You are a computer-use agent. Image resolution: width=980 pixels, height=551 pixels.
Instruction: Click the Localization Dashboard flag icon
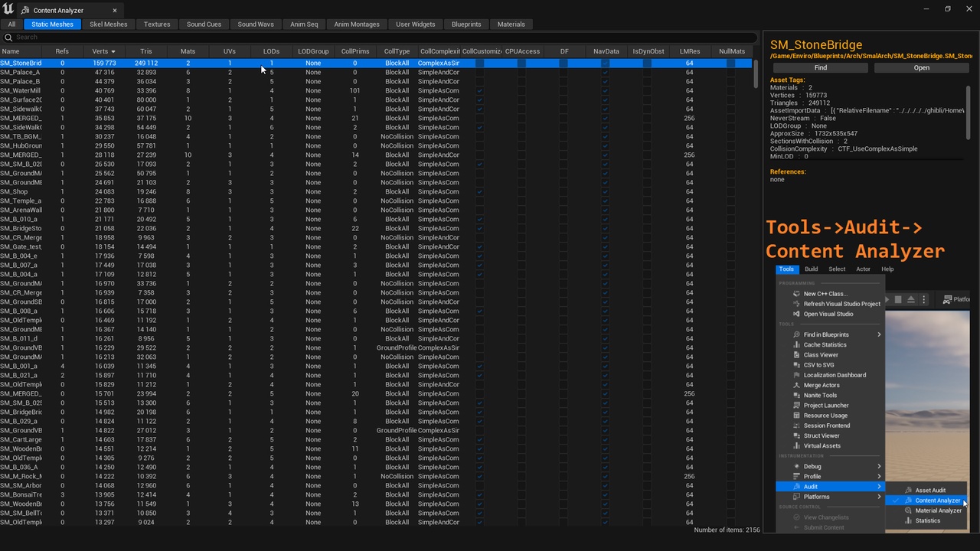click(796, 375)
